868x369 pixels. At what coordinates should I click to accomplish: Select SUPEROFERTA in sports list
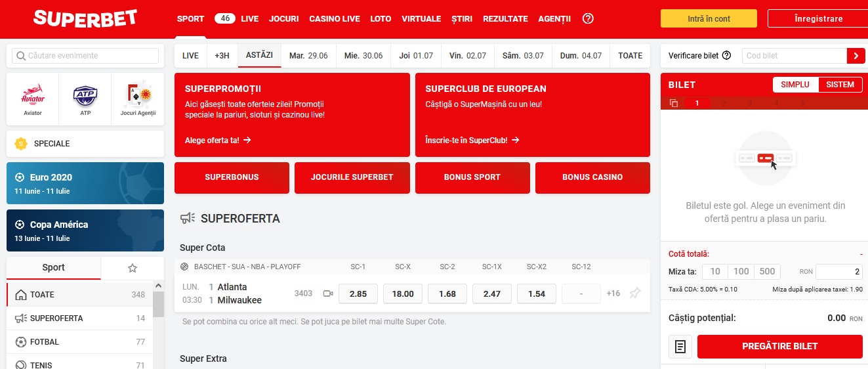(80, 318)
